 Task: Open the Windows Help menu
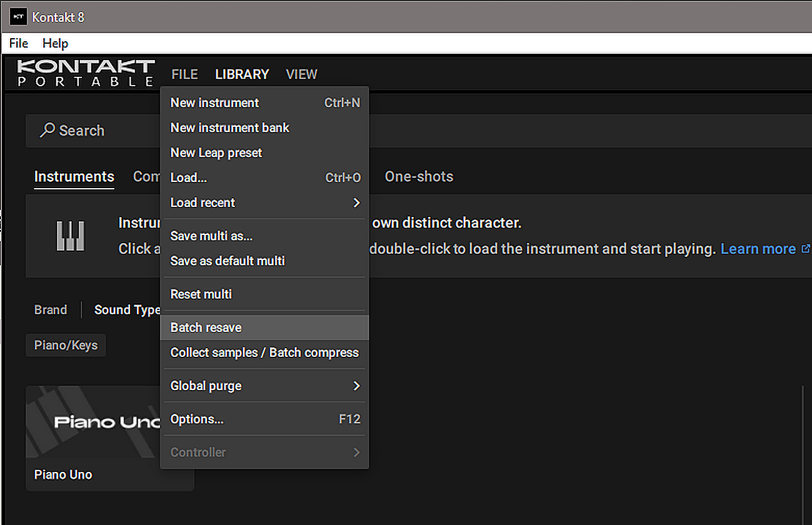point(55,43)
